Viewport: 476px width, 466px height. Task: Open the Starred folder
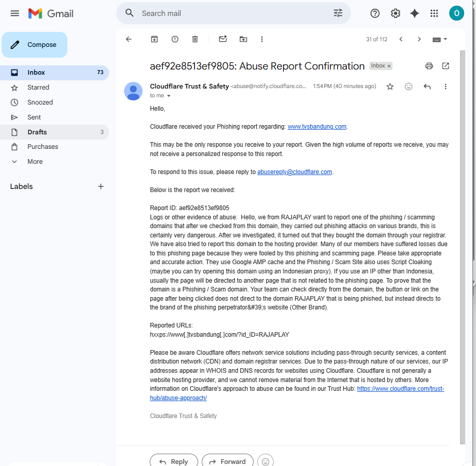(x=55, y=88)
